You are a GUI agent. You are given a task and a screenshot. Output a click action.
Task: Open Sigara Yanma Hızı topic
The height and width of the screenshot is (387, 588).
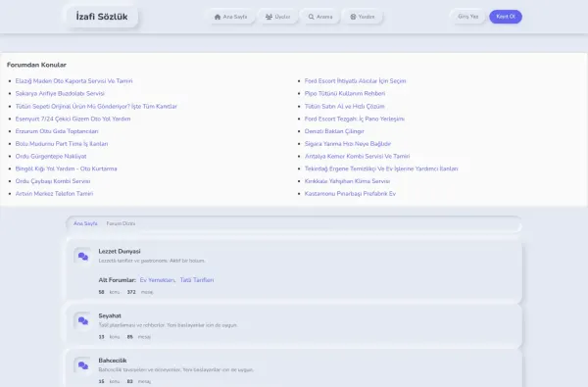point(348,144)
